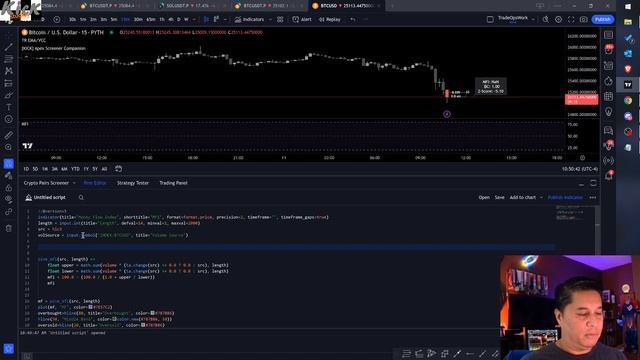
Task: Select the Measure ruler tool
Action: coord(9,135)
